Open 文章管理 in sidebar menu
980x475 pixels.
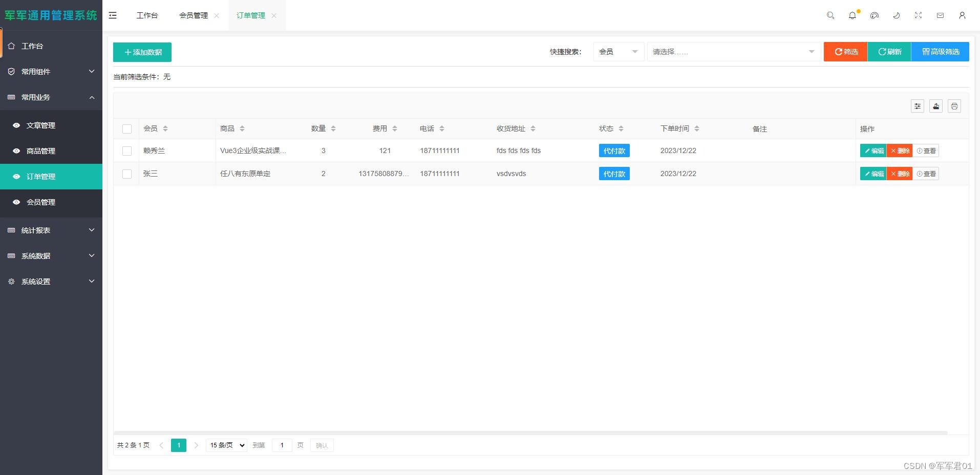51,125
